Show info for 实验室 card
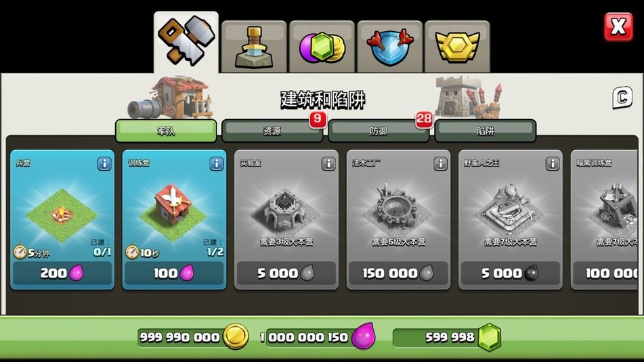This screenshot has width=644, height=362. pyautogui.click(x=328, y=164)
